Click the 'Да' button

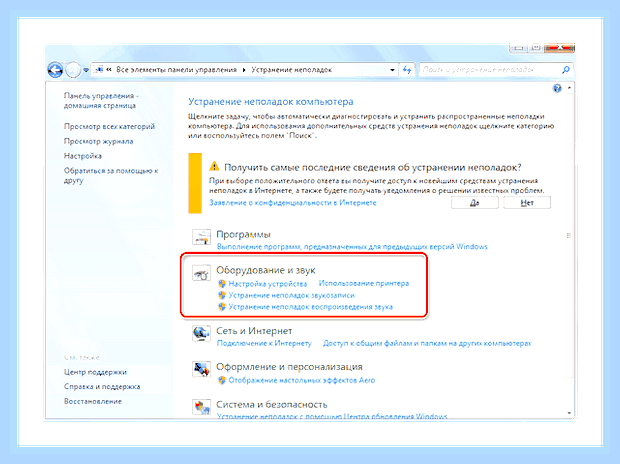tap(474, 203)
